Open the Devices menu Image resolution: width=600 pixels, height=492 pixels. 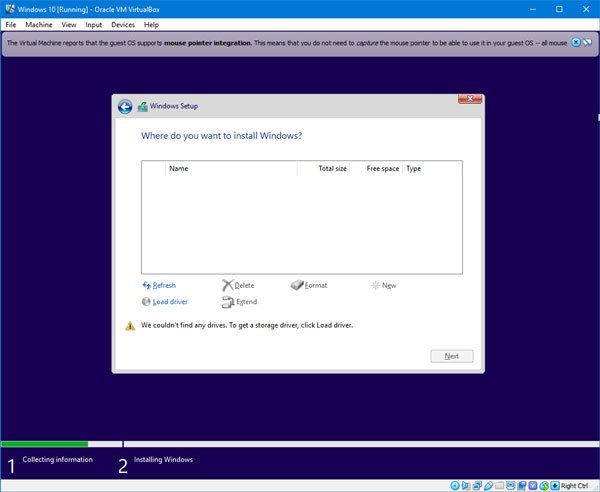(123, 25)
